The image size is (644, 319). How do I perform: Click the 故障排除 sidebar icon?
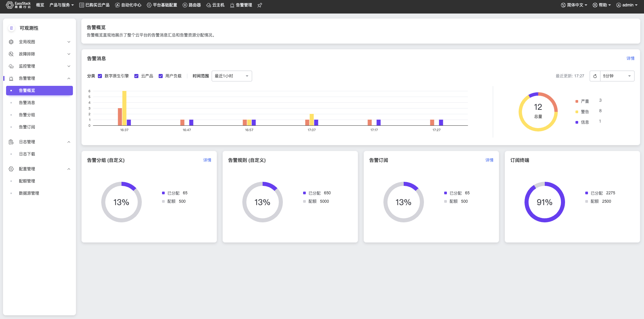[x=11, y=54]
